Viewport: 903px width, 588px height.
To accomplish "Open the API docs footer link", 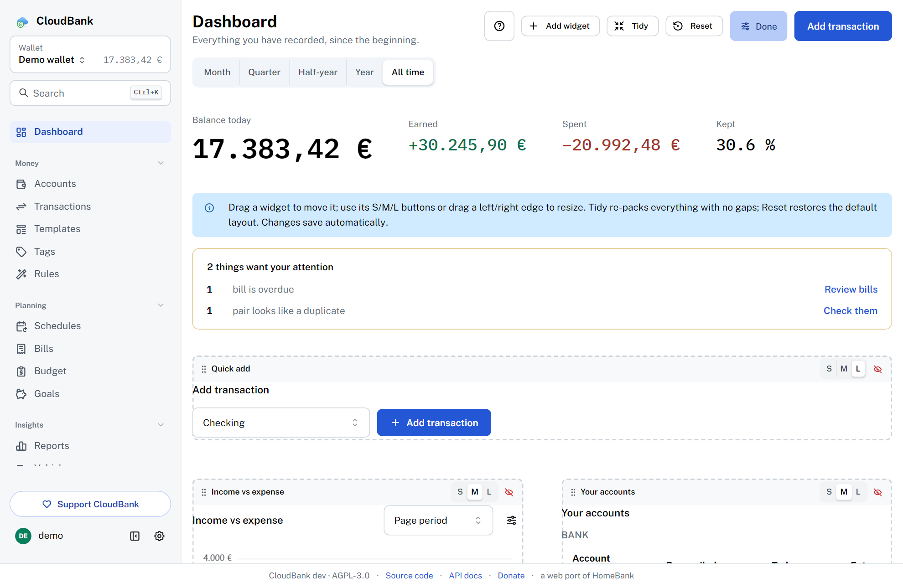I will [x=465, y=576].
